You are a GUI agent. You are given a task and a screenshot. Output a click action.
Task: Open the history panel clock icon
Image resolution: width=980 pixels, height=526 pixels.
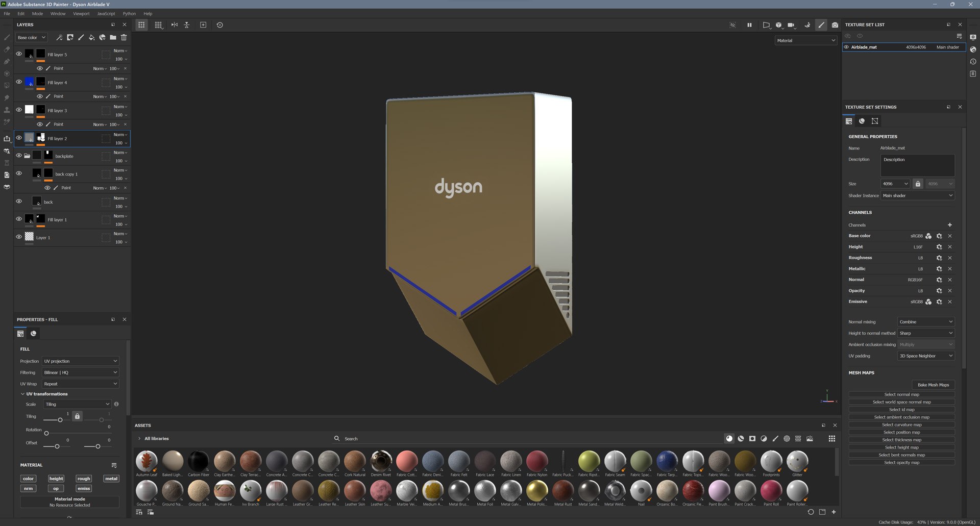973,61
